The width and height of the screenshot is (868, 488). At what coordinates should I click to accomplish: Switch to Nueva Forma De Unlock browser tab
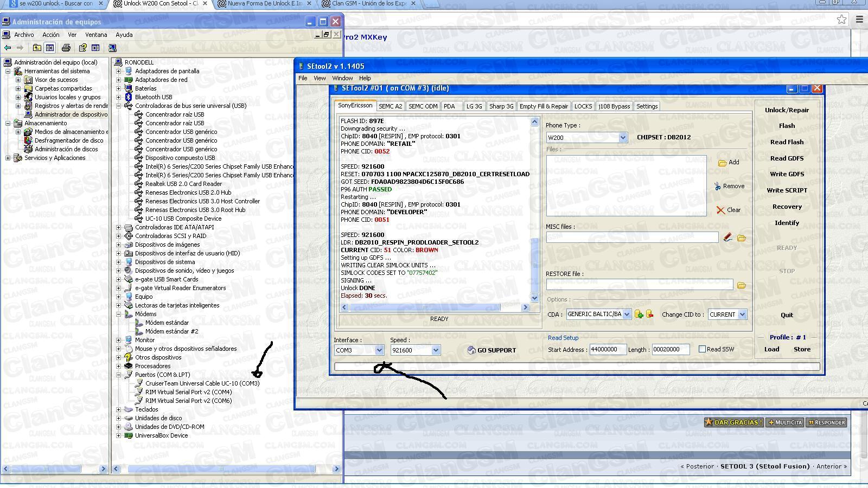265,4
